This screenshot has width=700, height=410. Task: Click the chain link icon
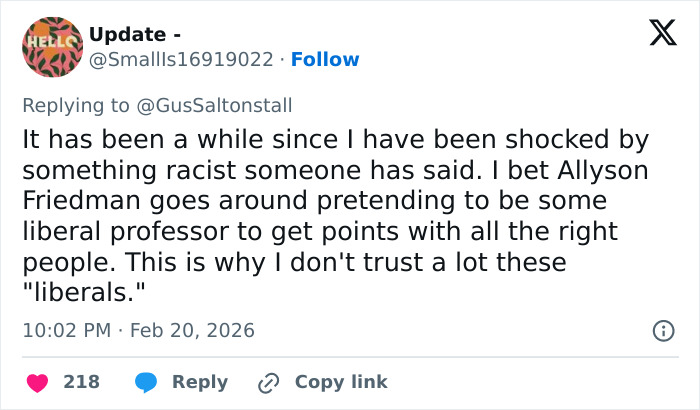click(268, 382)
